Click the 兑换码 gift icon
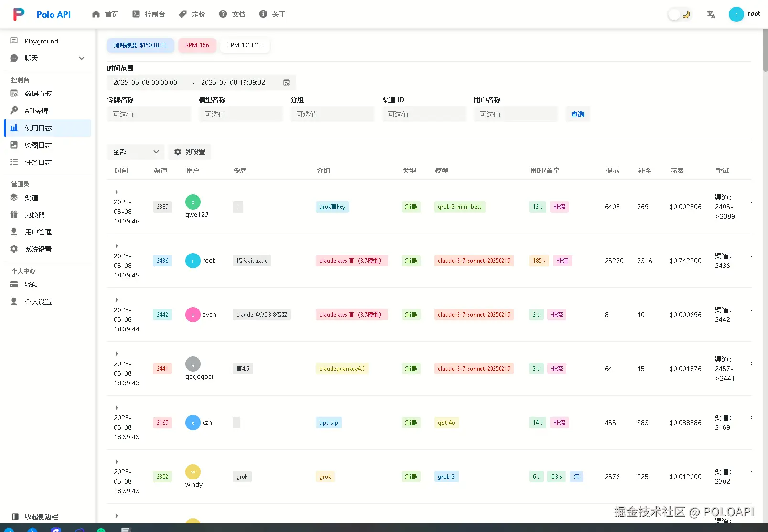This screenshot has height=532, width=768. (x=14, y=215)
